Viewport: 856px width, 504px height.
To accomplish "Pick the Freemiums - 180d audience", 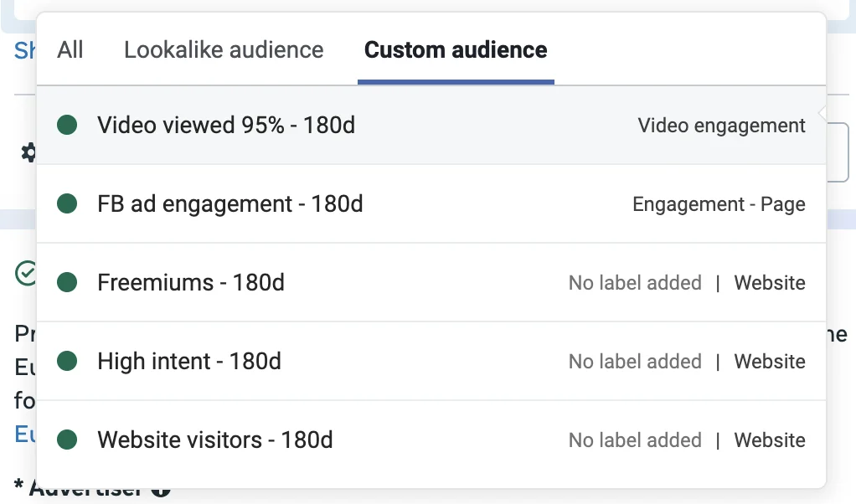I will tap(431, 282).
